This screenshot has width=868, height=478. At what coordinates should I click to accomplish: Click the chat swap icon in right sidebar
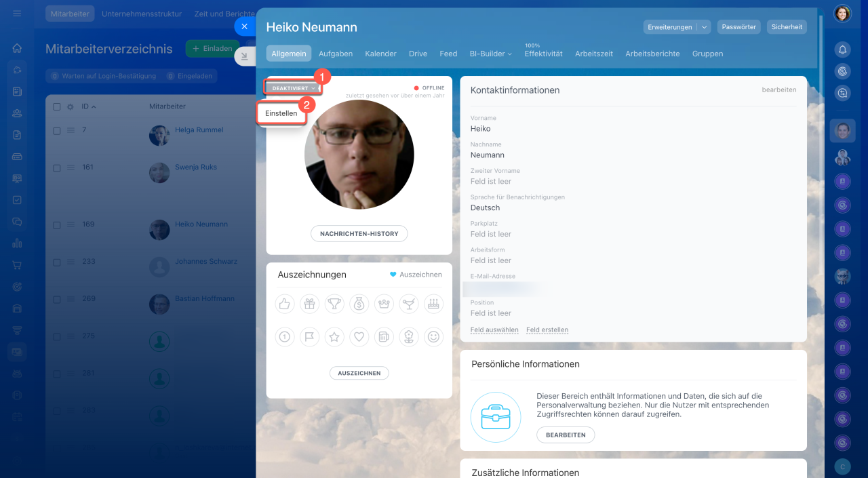[x=842, y=94]
